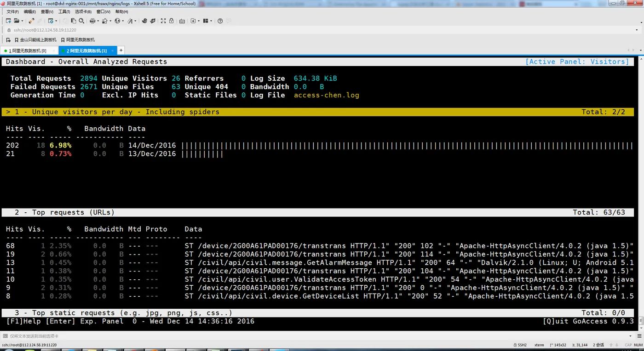Click the Open session folder icon
This screenshot has height=351, width=644.
(16, 21)
